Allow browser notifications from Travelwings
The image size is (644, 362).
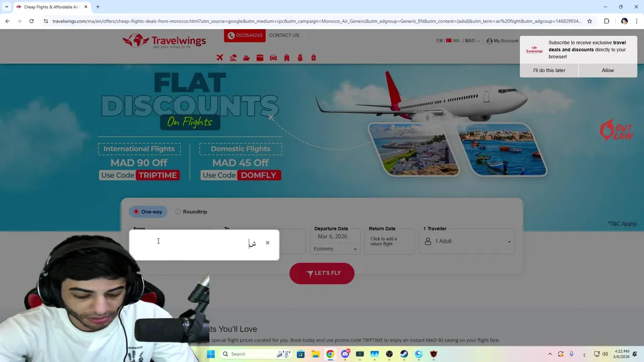tap(608, 70)
